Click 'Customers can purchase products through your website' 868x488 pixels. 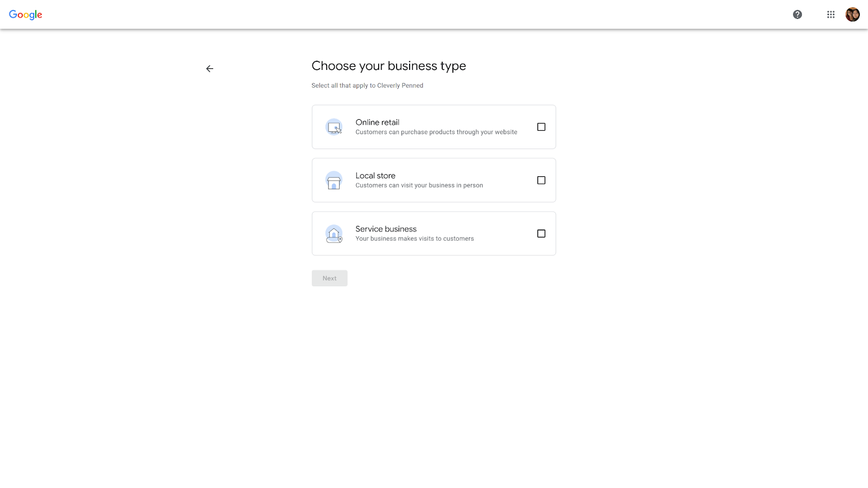pyautogui.click(x=436, y=132)
